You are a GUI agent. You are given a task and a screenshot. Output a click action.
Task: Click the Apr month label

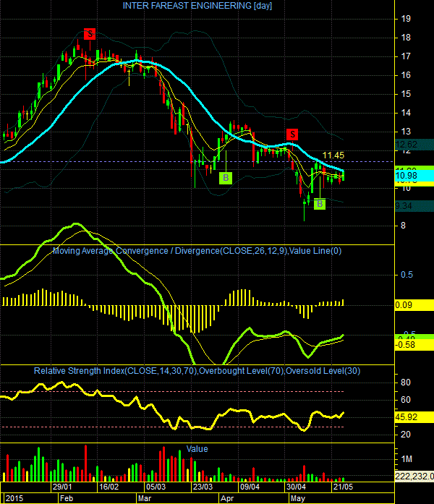coord(227,498)
